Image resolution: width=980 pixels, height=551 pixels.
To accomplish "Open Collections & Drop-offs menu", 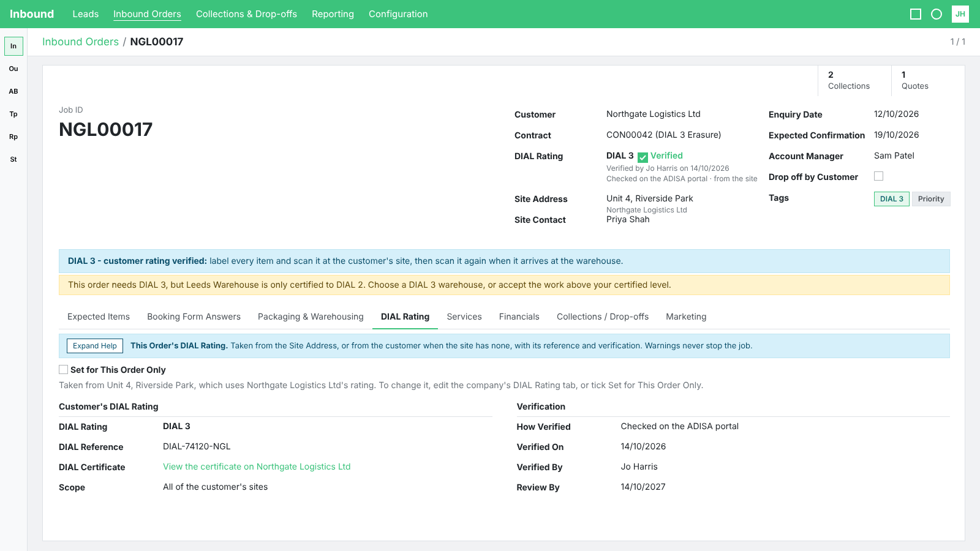I will 246,14.
